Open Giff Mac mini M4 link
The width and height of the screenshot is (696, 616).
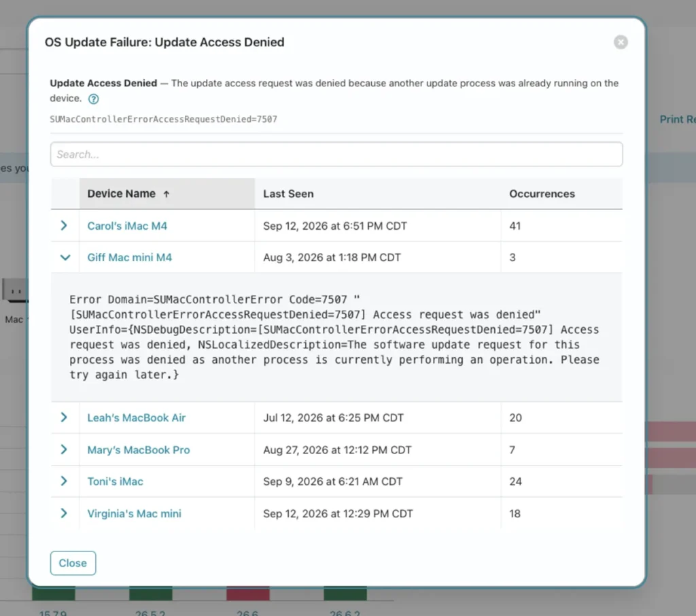point(130,258)
